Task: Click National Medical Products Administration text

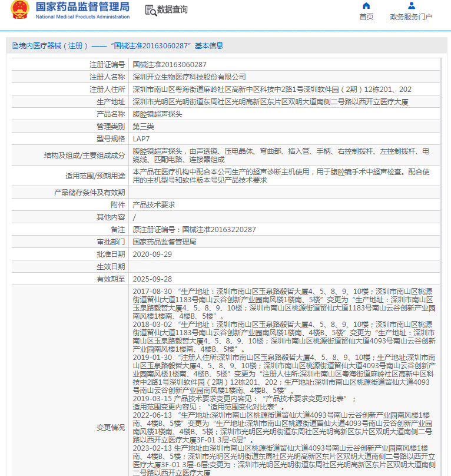Action: click(82, 16)
